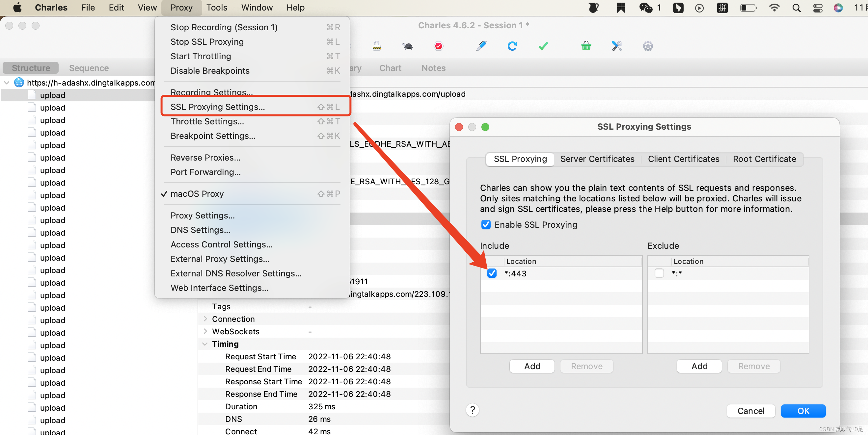Click the SSL proxying padlock toolbar icon
The height and width of the screenshot is (435, 868).
[376, 46]
